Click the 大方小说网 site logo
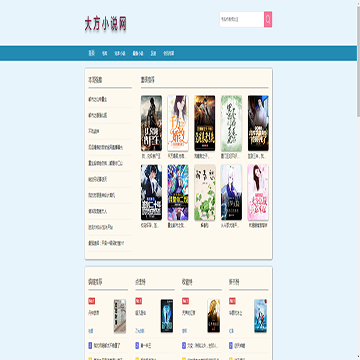 pos(105,24)
